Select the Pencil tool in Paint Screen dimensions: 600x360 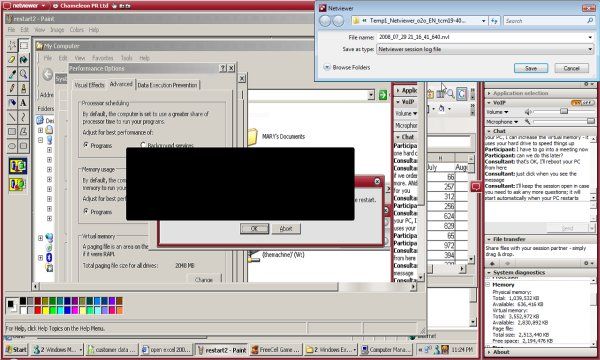[x=12, y=88]
